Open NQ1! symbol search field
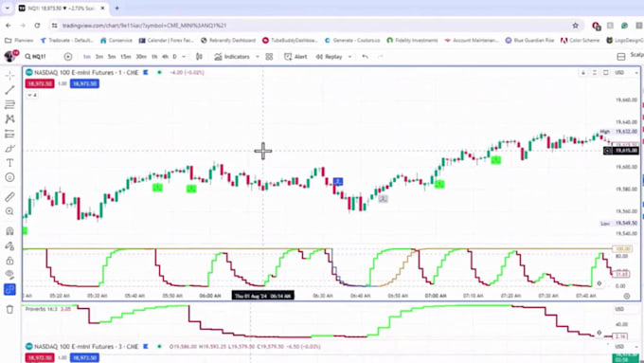The width and height of the screenshot is (644, 363). coord(36,57)
